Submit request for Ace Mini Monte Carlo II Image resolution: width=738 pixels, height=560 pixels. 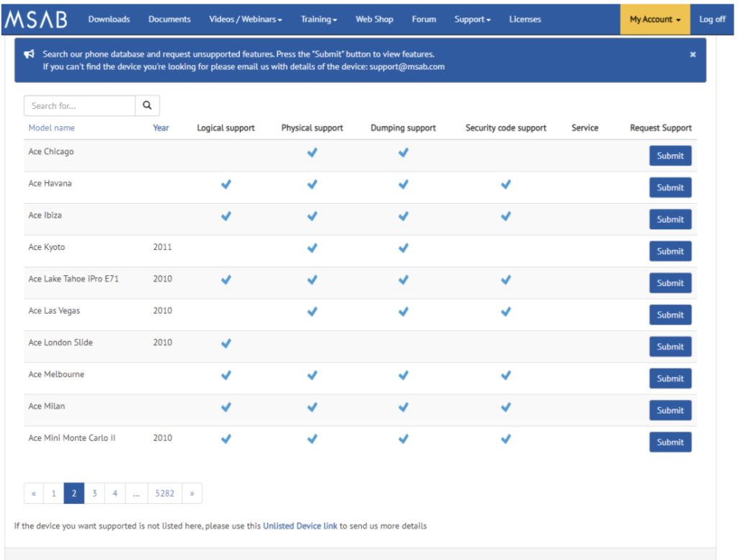670,443
